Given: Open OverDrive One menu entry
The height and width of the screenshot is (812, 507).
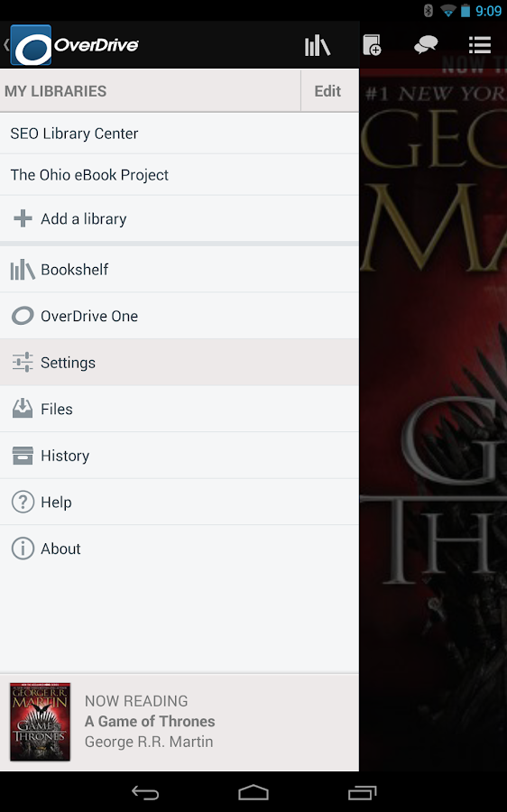Looking at the screenshot, I should (x=180, y=316).
